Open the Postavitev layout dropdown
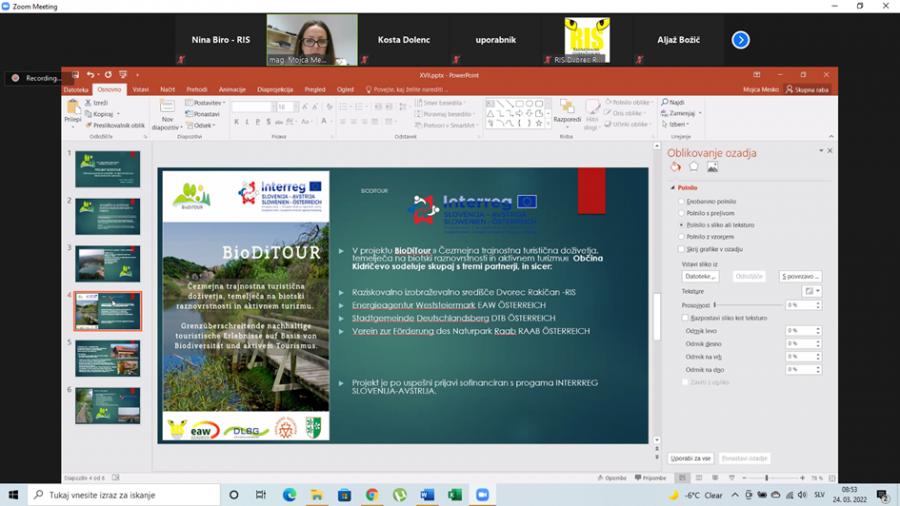This screenshot has width=900, height=506. [205, 103]
